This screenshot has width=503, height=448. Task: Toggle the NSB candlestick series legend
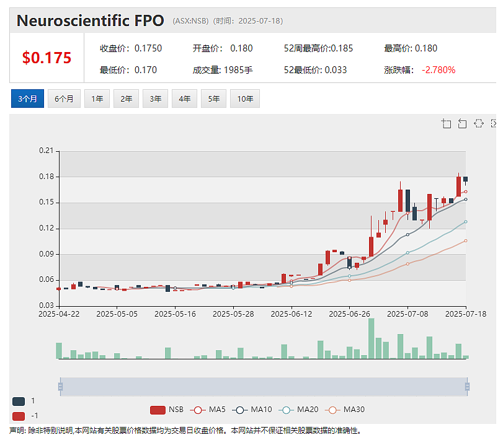[167, 410]
